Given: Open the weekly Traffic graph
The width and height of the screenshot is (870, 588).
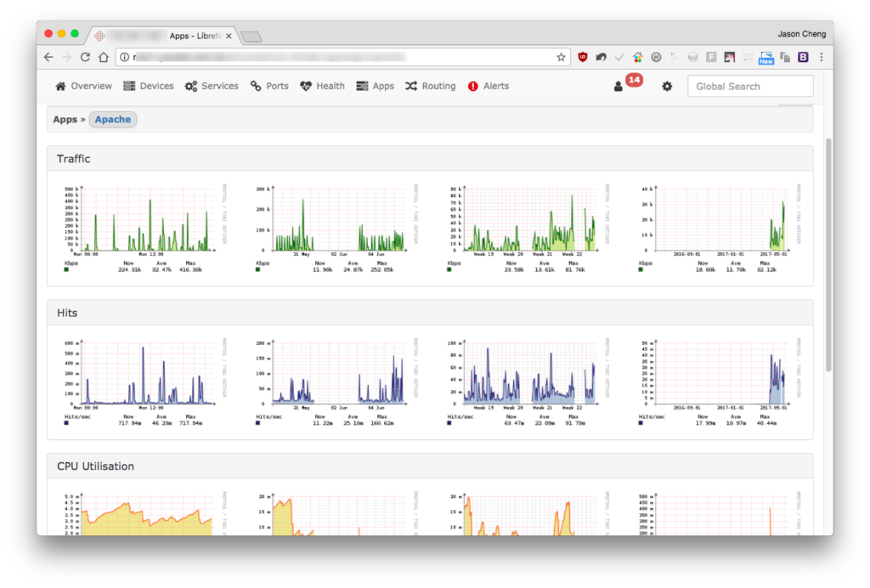Looking at the screenshot, I should click(x=336, y=229).
